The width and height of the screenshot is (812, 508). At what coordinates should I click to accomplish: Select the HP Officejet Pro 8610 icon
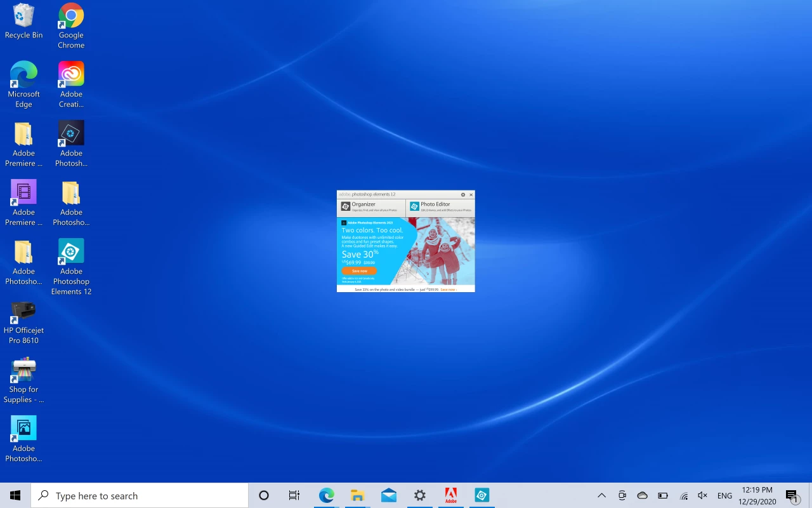click(x=23, y=321)
